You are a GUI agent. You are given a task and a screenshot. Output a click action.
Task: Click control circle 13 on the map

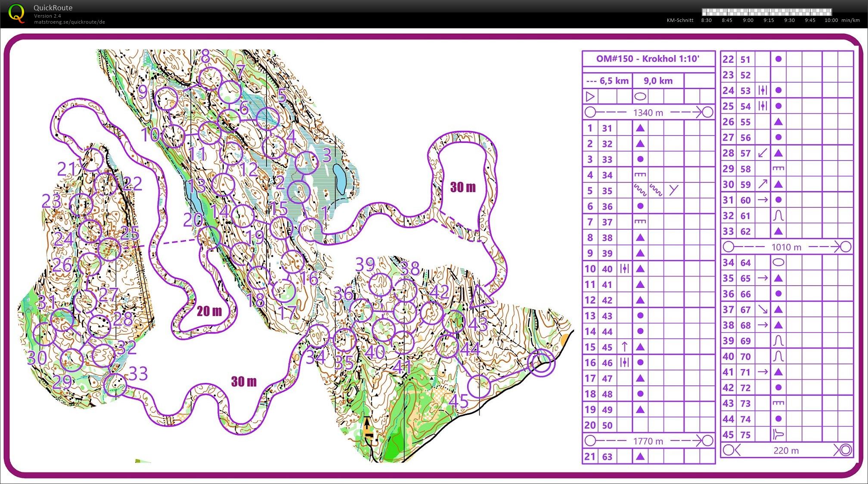[x=223, y=184]
